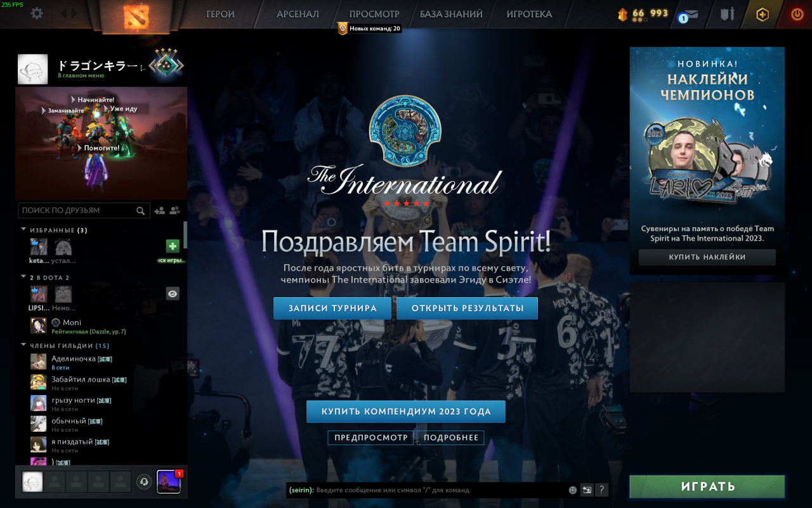812x508 pixels.
Task: Open profile avatar beside the player name
Action: [32, 69]
